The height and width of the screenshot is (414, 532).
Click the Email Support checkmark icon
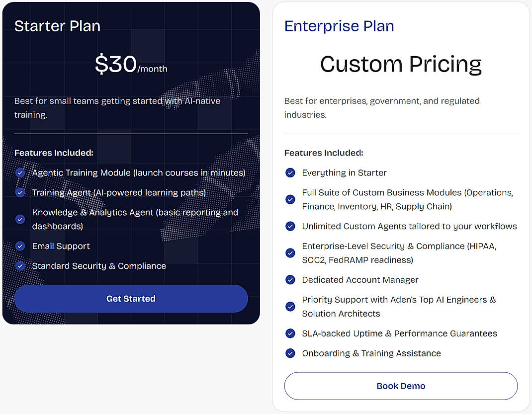[x=20, y=246]
